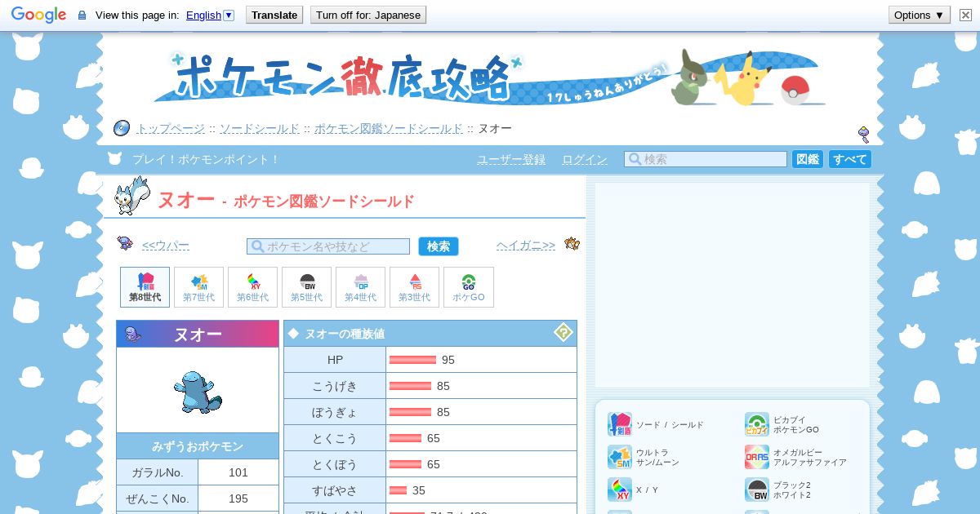
Task: Open ソード/シールド sidebar icon
Action: 620,424
